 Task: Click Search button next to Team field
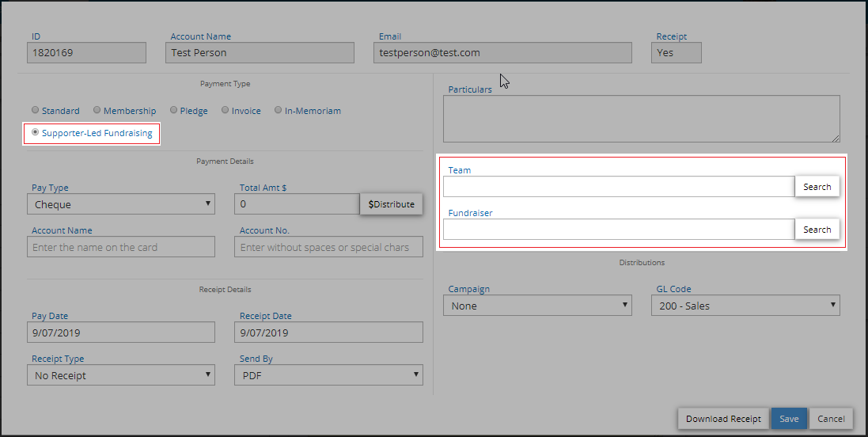[x=817, y=187]
